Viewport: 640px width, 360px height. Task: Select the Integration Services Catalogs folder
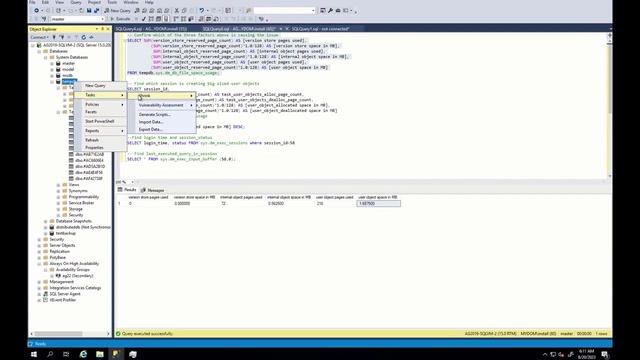(x=75, y=288)
